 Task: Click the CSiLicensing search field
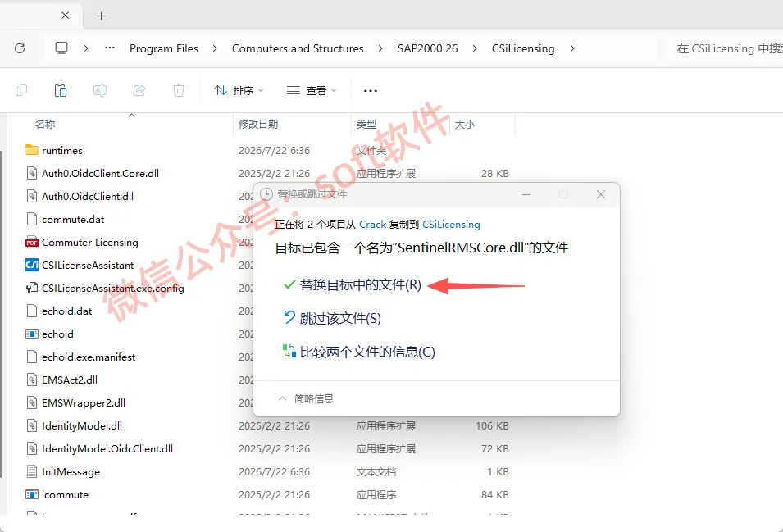pos(726,48)
